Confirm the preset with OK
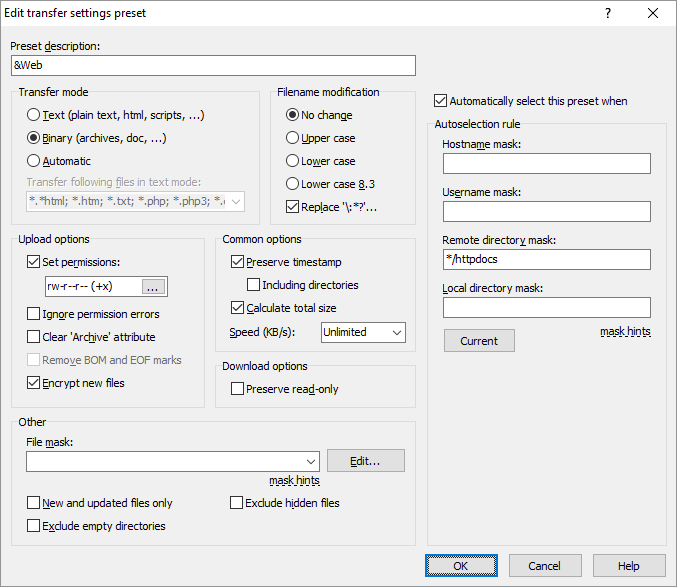Screen dimensions: 677x587 (461, 566)
